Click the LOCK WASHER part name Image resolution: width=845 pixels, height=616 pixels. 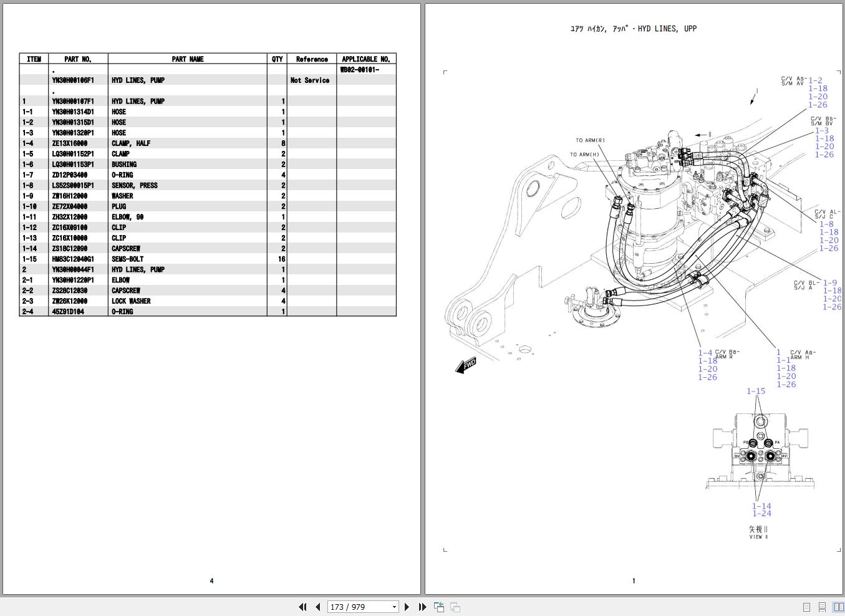tap(131, 301)
